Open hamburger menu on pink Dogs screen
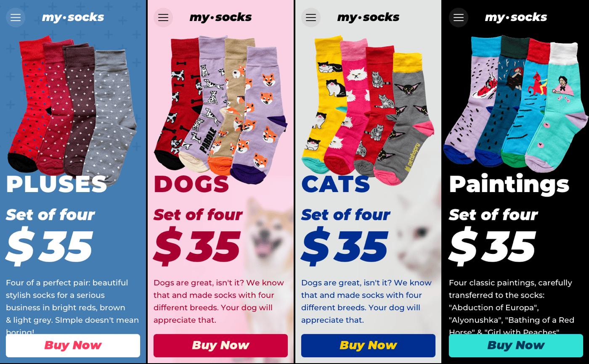The image size is (589, 364). 163,18
